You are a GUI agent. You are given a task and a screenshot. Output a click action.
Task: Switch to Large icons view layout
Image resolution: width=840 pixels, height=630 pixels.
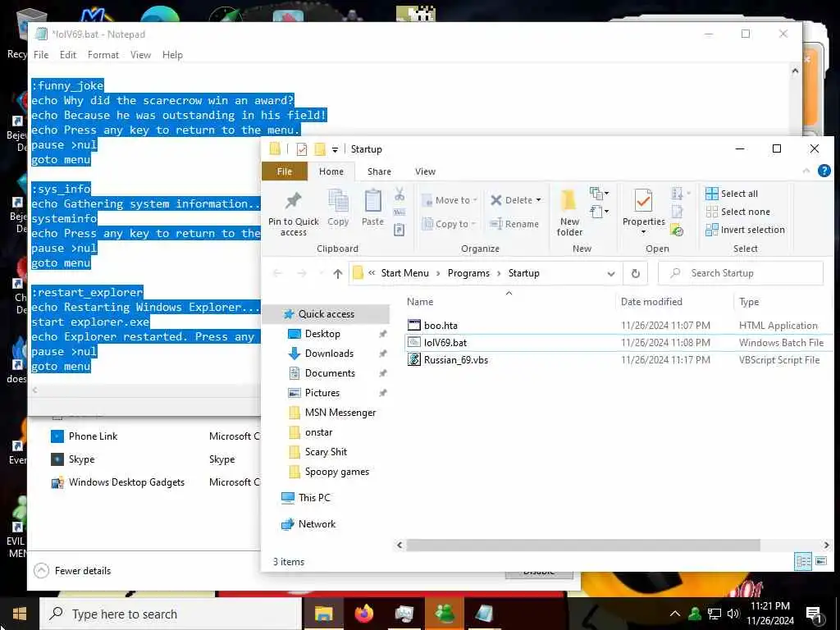click(x=820, y=561)
